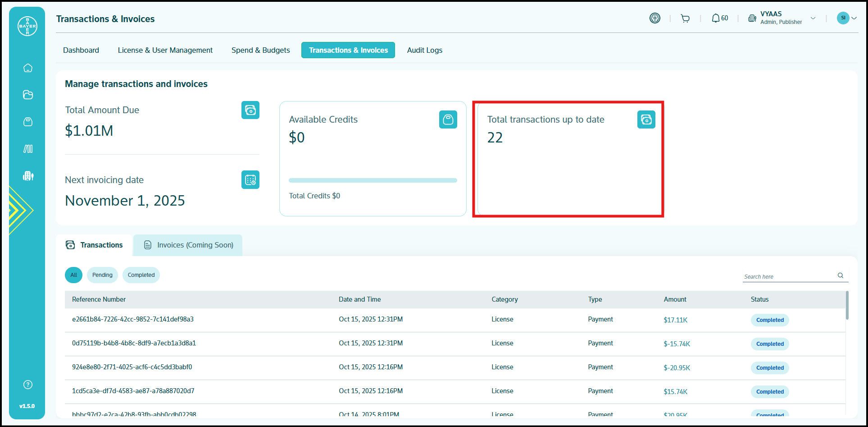Open the help question mark icon

[x=28, y=385]
